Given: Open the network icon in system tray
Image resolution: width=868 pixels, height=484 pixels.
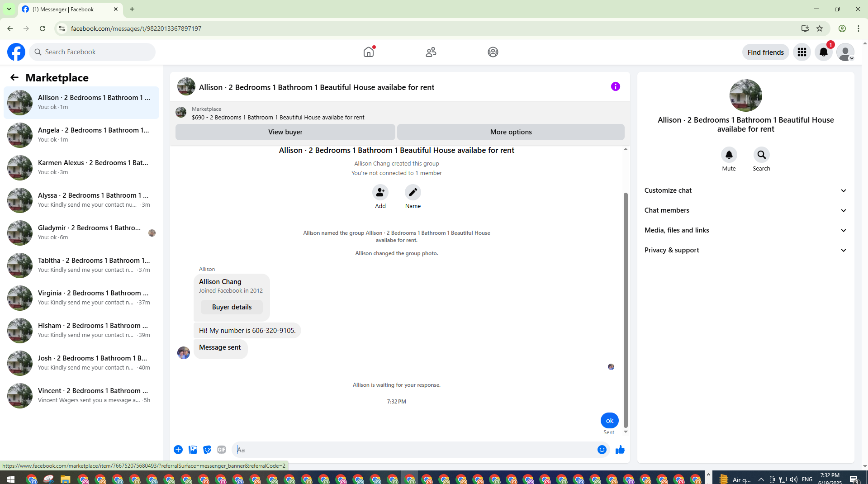Looking at the screenshot, I should 783,479.
